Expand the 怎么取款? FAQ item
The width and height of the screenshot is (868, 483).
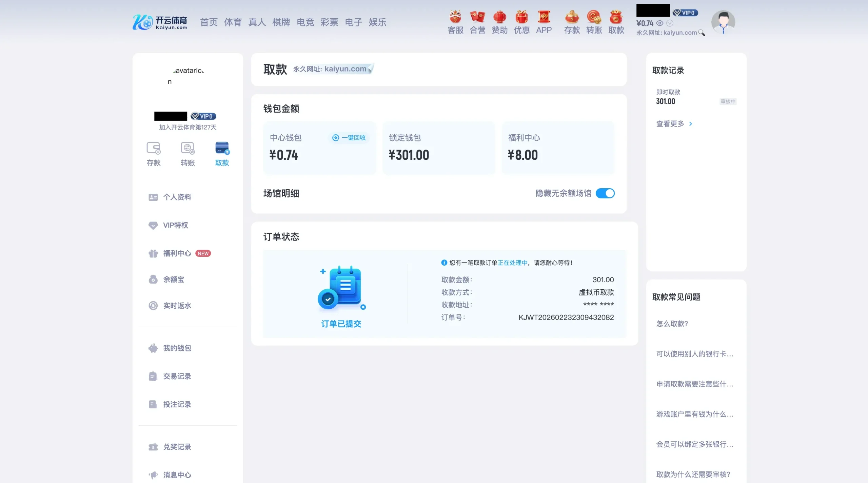point(672,324)
